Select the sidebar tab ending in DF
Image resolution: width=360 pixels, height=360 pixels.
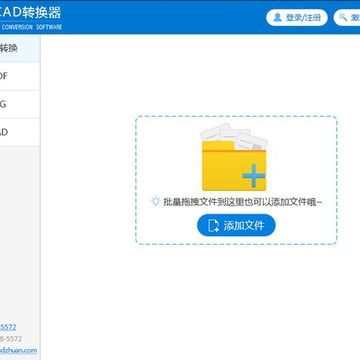[20, 76]
